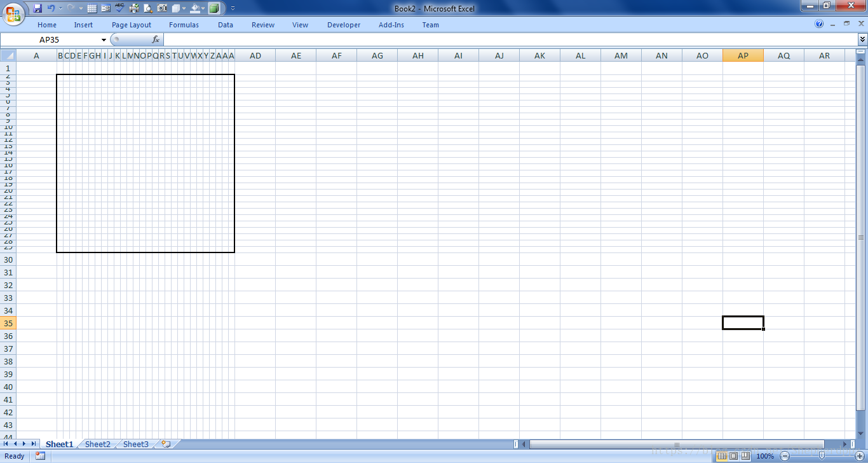Switch to Normal view button
This screenshot has width=868, height=463.
pos(722,456)
